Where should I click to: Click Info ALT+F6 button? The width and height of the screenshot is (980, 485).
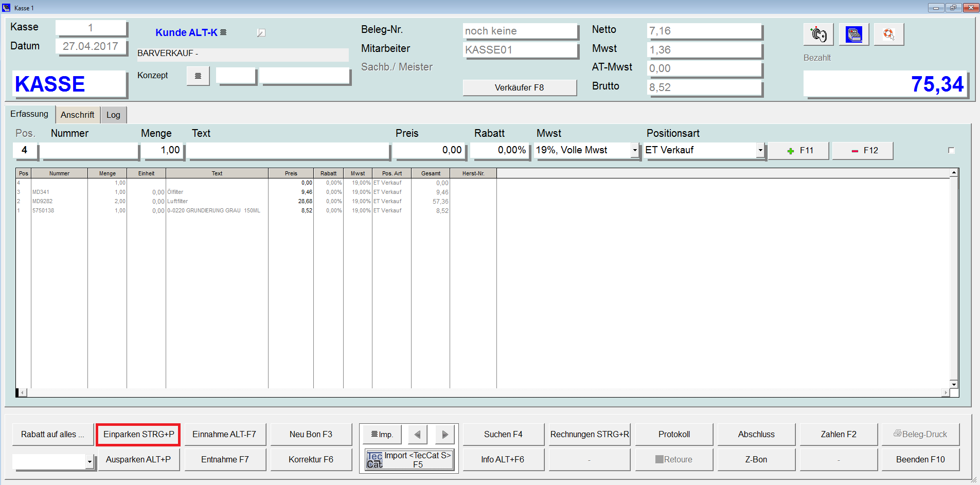503,460
